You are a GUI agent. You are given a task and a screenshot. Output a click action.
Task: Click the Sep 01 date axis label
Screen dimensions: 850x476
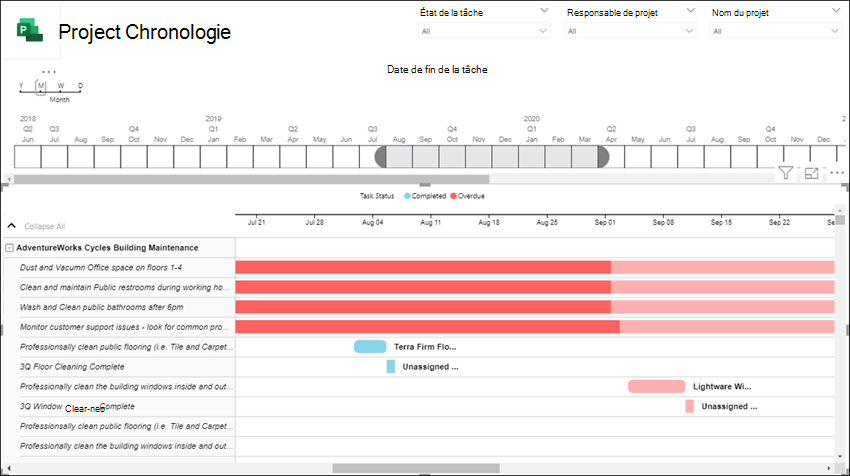click(x=605, y=222)
